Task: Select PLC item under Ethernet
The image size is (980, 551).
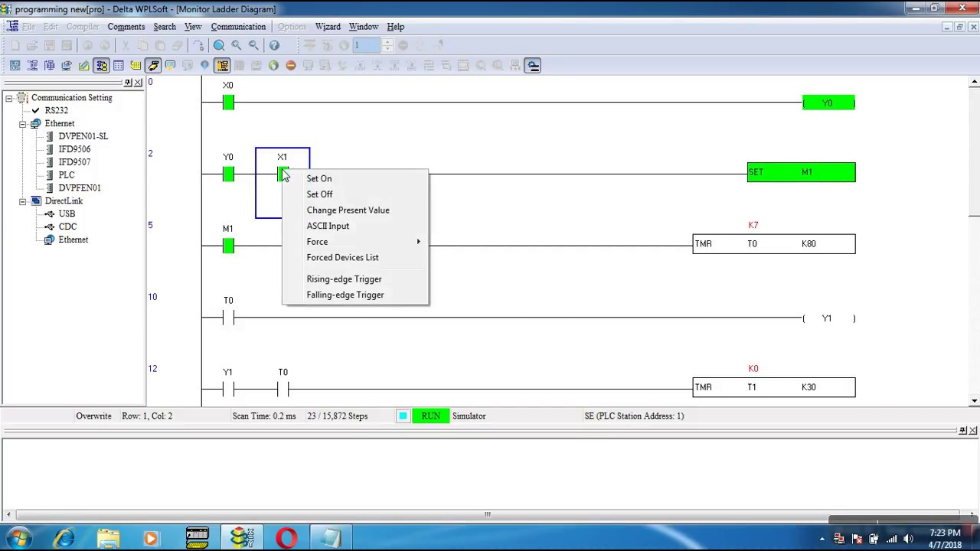Action: (67, 175)
